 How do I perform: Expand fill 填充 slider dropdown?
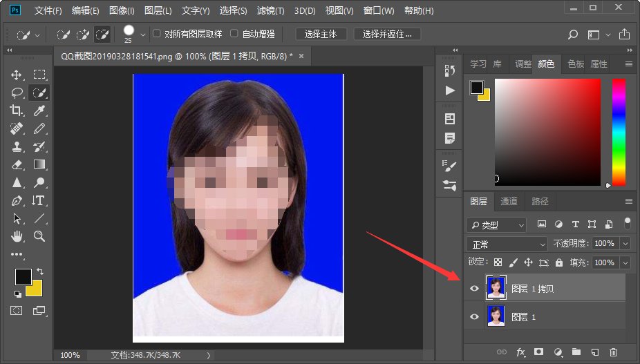(625, 262)
